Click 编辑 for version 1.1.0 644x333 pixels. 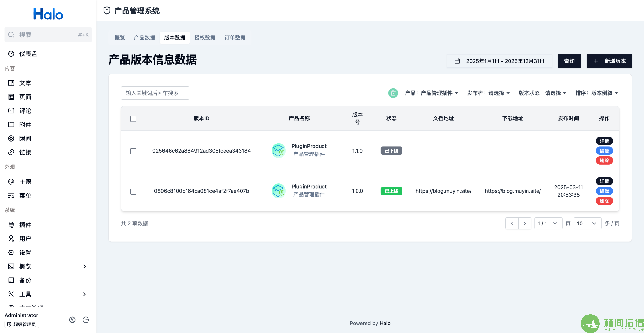(x=604, y=151)
